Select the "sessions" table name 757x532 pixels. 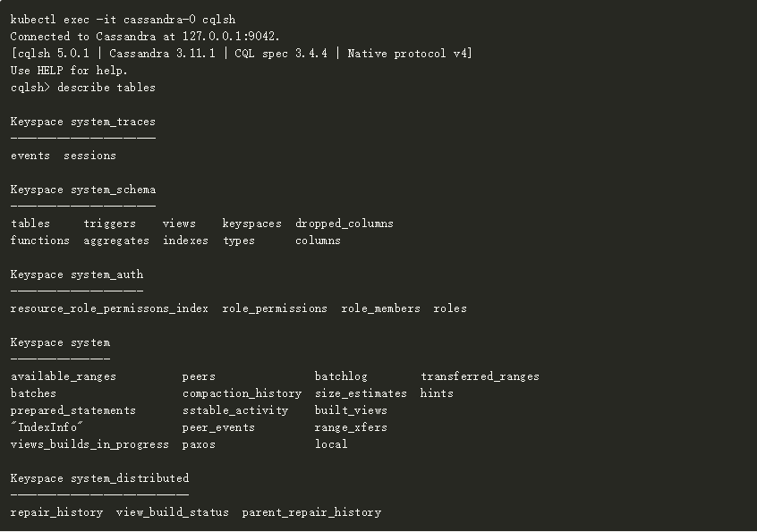click(x=89, y=156)
